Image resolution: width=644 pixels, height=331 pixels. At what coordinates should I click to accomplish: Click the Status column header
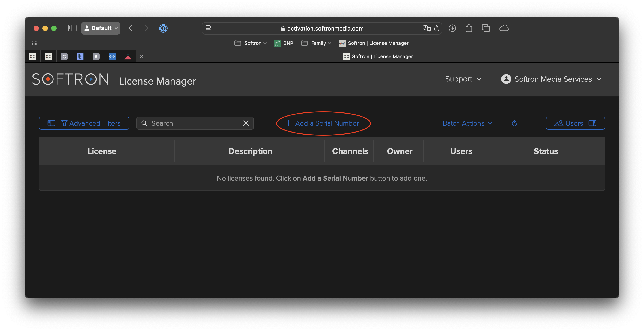pos(546,151)
